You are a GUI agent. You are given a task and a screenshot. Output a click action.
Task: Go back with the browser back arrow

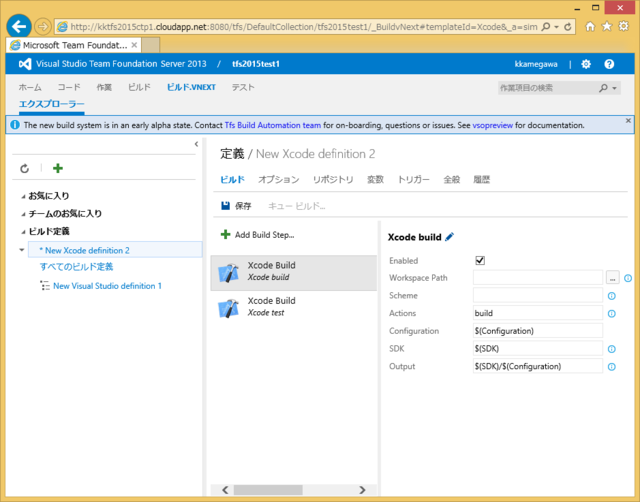pyautogui.click(x=19, y=27)
